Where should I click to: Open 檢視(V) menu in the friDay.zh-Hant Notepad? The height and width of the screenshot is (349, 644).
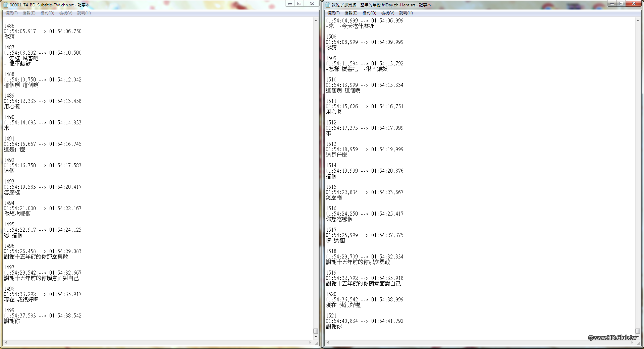(x=388, y=13)
